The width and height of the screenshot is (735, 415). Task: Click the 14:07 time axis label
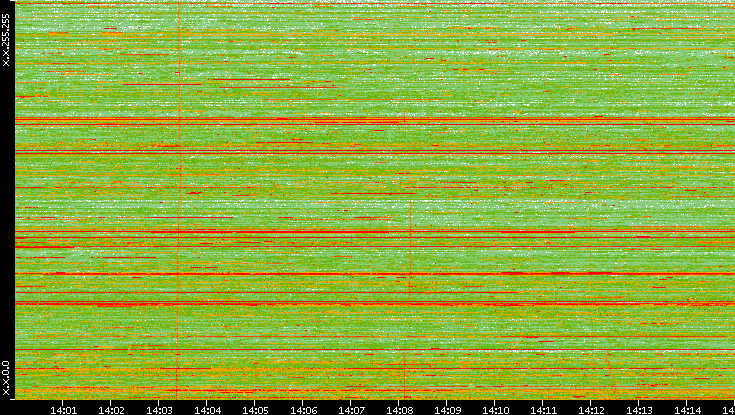(x=351, y=410)
